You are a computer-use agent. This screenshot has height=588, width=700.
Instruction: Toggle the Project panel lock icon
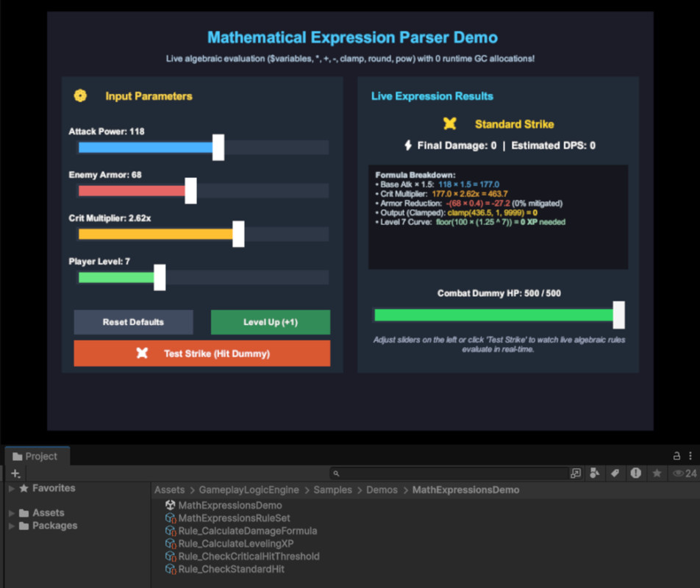(x=676, y=456)
